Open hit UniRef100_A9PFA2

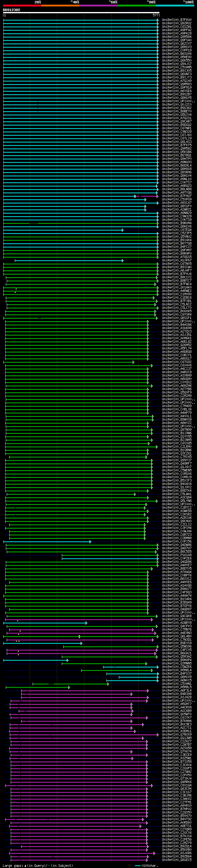pos(177,30)
